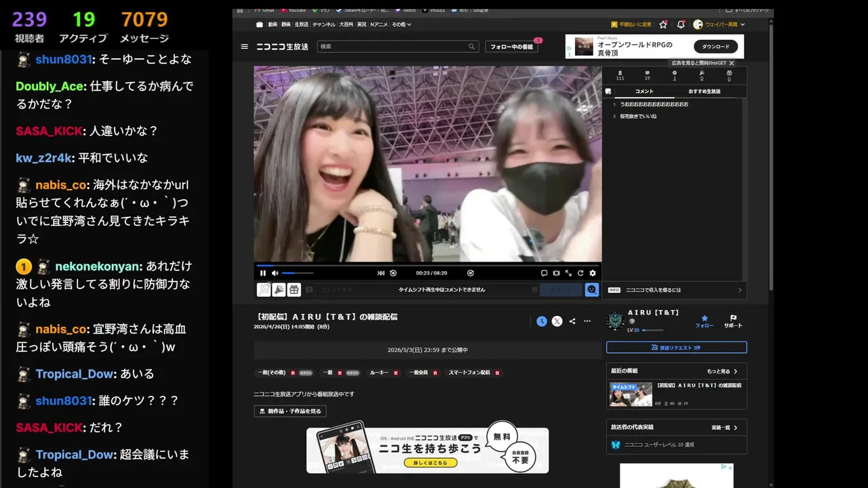Image resolution: width=868 pixels, height=488 pixels.
Task: Open the star ranking icon in header
Action: click(663, 24)
